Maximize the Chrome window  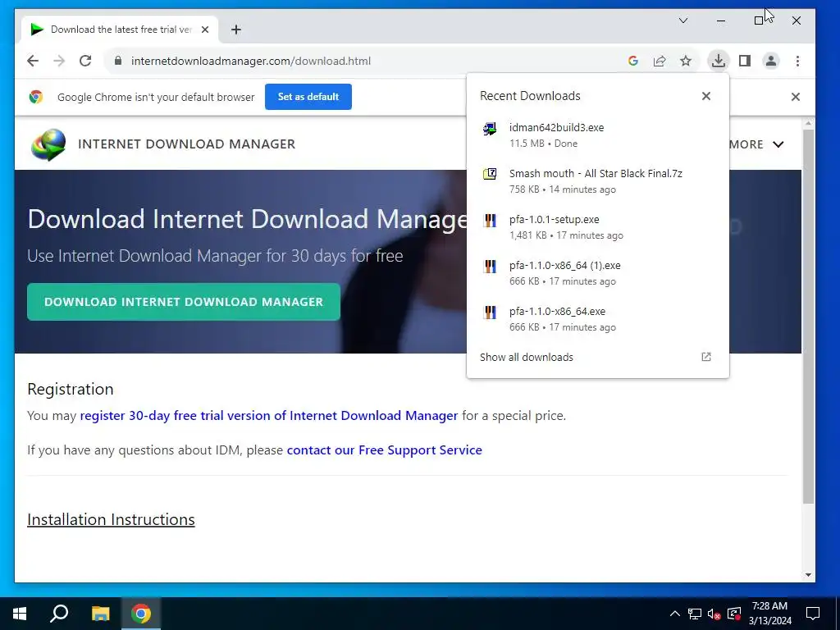pyautogui.click(x=759, y=21)
